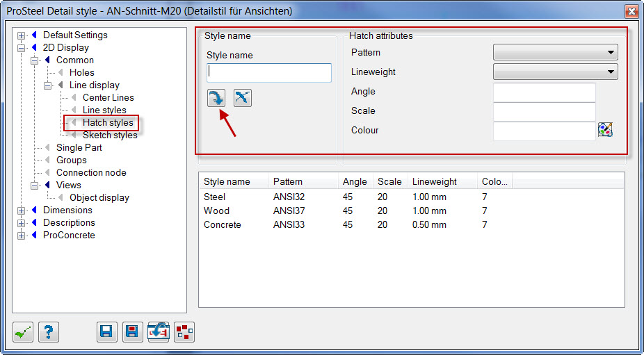Click the blue floppy disk save icon
This screenshot has height=355, width=644.
107,331
